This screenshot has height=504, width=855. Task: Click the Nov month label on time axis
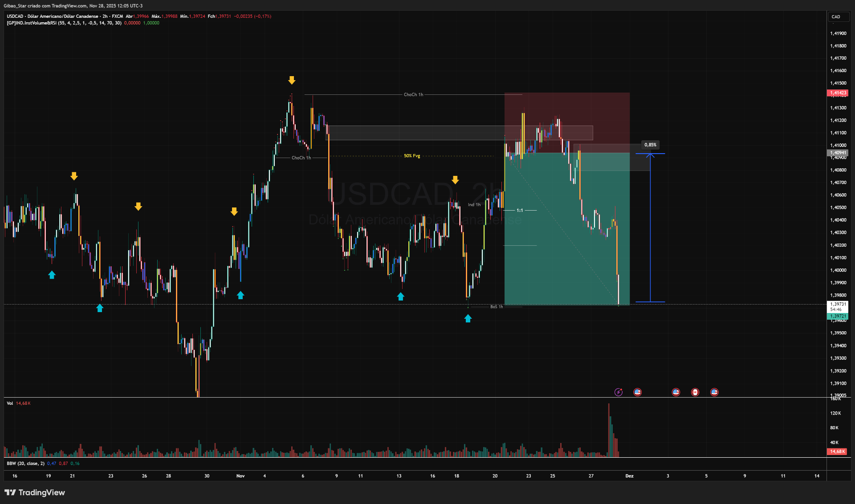[240, 476]
